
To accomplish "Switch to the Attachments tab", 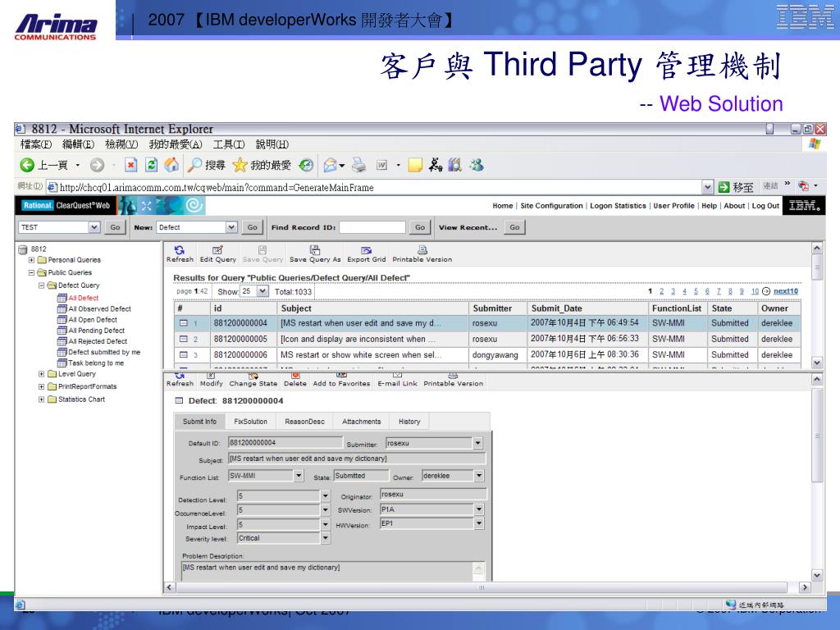I will point(361,422).
